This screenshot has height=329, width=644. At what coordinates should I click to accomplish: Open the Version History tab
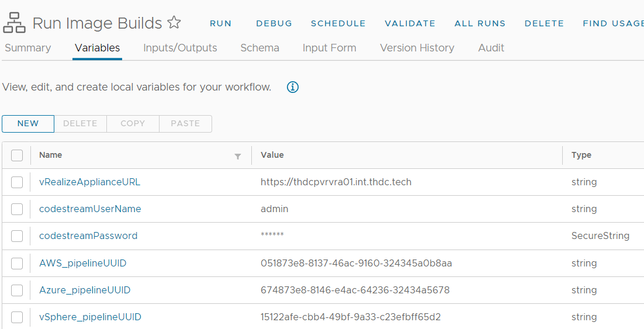pyautogui.click(x=417, y=48)
